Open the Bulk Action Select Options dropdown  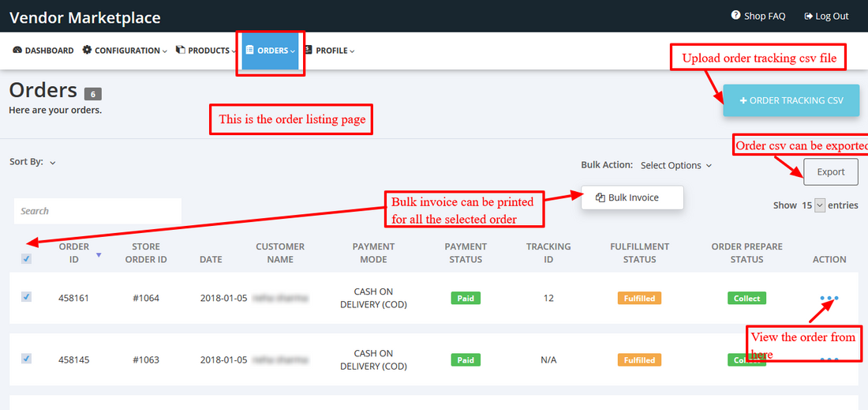(x=675, y=165)
